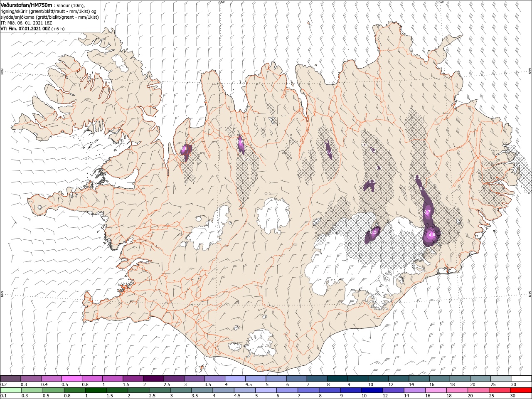Click upper legend swatch between 0.3 and 0.4
The image size is (532, 399).
[x=31, y=379]
